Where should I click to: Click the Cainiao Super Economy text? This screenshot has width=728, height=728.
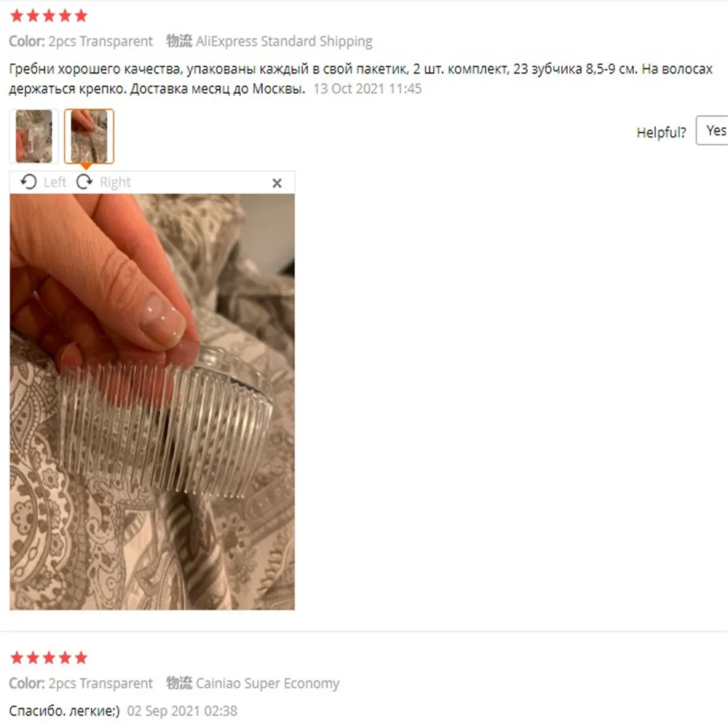(268, 684)
